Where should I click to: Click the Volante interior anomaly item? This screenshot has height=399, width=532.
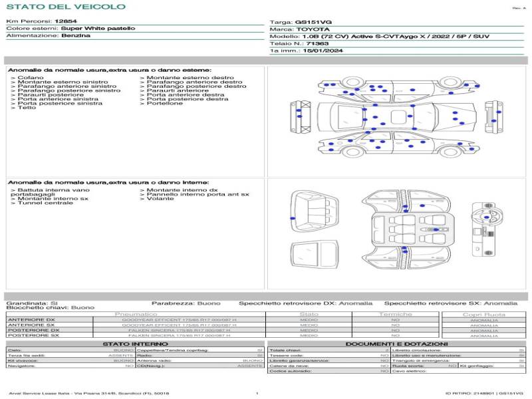[x=160, y=198]
